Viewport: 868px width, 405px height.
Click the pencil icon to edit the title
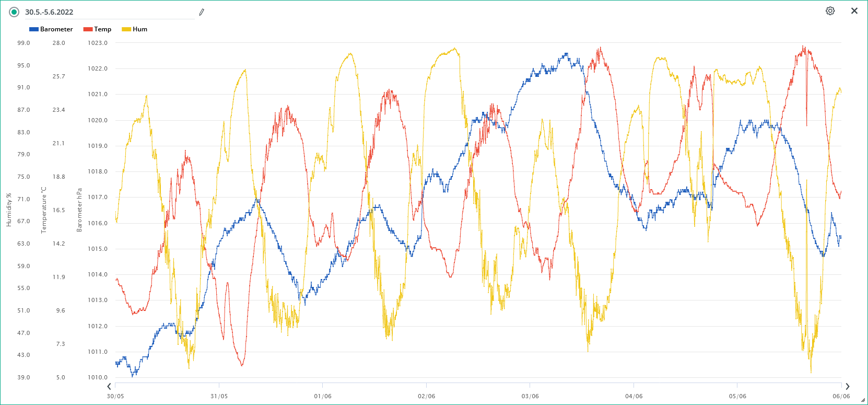202,12
